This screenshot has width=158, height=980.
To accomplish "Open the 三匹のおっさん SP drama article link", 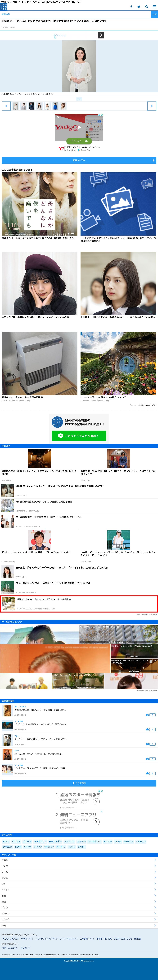I will click(x=118, y=239).
